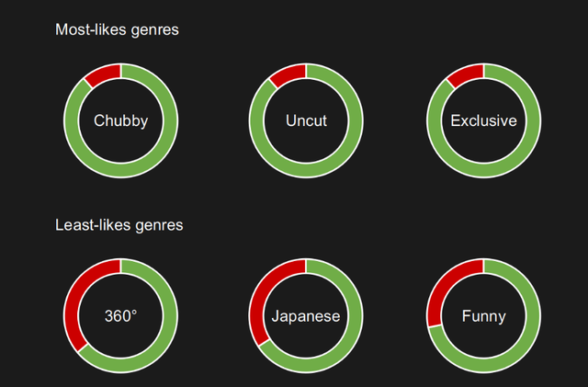Screen dimensions: 588x387
Task: Select the Uncut genre label
Action: (x=306, y=120)
